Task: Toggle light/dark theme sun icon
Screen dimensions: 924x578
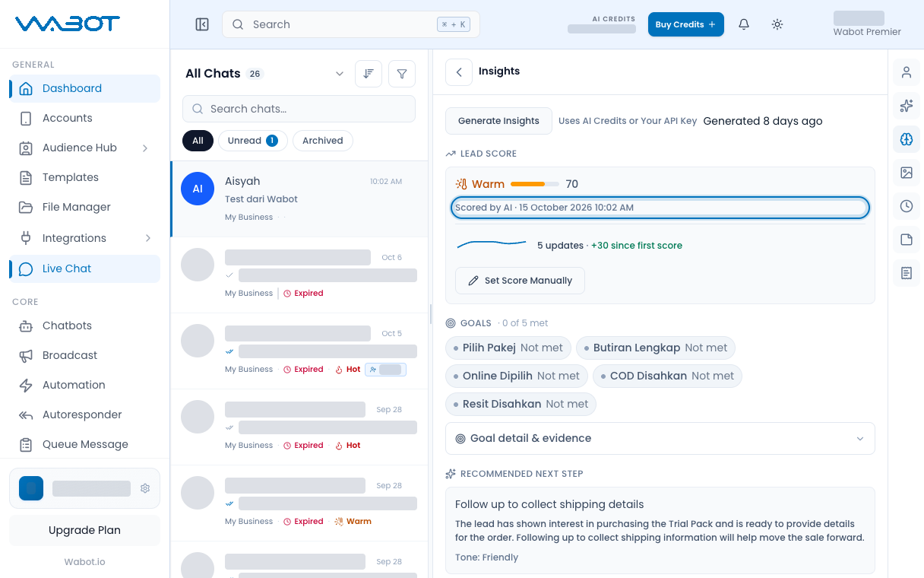Action: tap(777, 24)
